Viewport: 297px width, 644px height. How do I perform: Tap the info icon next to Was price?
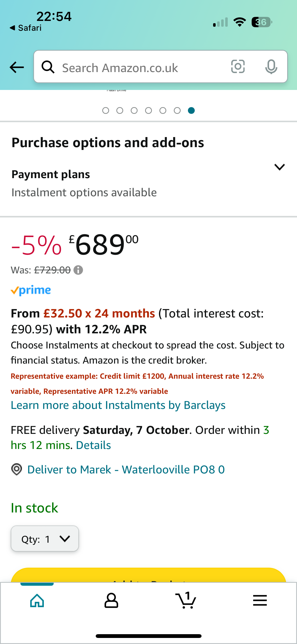(78, 270)
